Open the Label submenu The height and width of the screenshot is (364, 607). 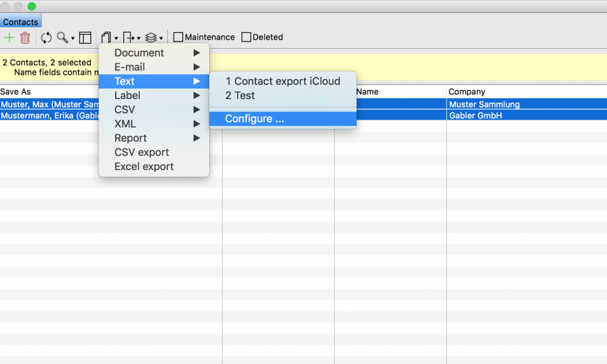coord(154,95)
